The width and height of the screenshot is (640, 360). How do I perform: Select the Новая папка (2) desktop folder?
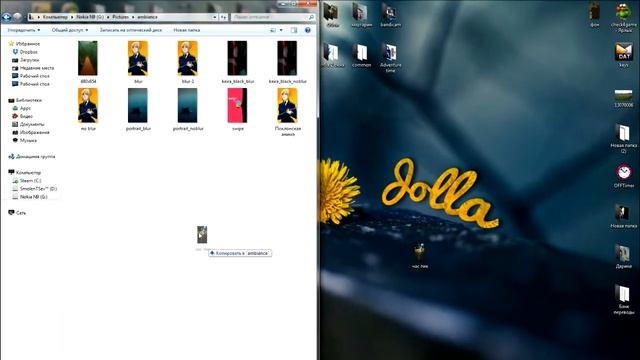(624, 139)
